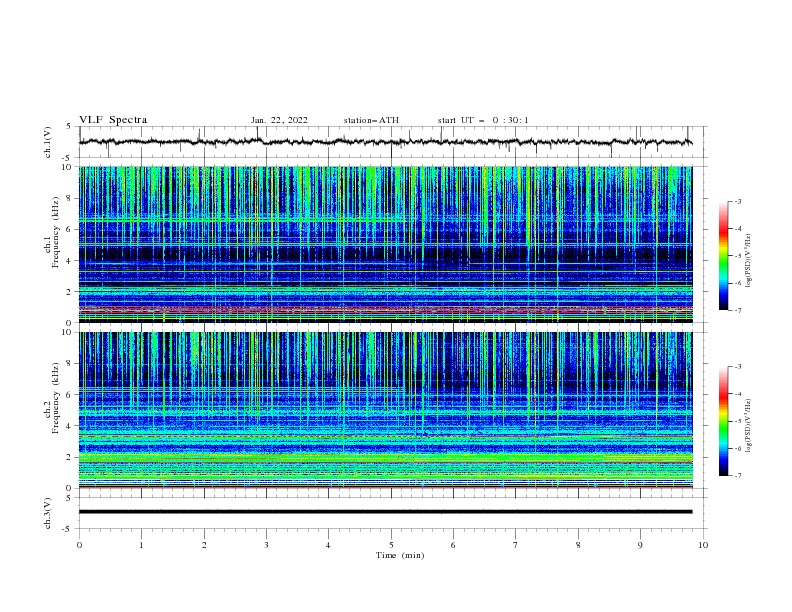Image resolution: width=792 pixels, height=612 pixels.
Task: Click the ch.1 colorbar log(PSD) label
Action: [749, 261]
